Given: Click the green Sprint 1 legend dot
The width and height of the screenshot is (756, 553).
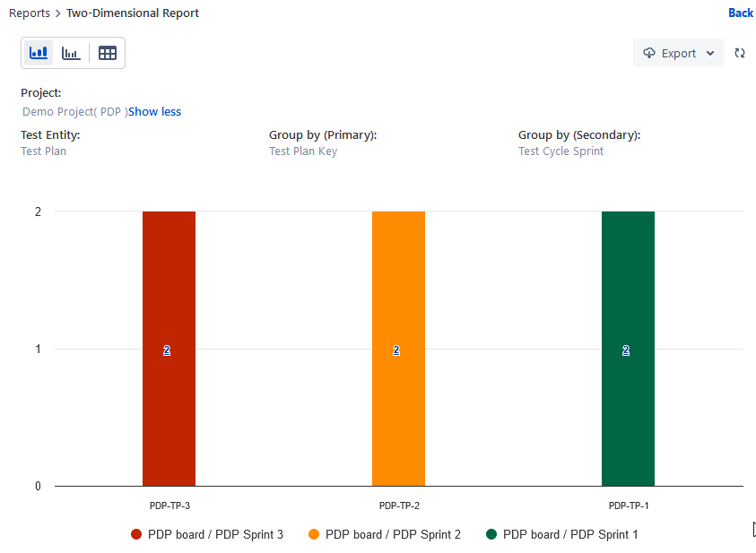Looking at the screenshot, I should click(491, 534).
